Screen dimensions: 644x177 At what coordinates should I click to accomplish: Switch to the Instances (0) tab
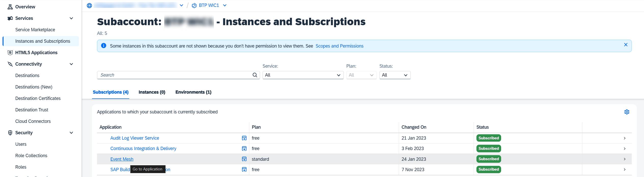coord(152,92)
